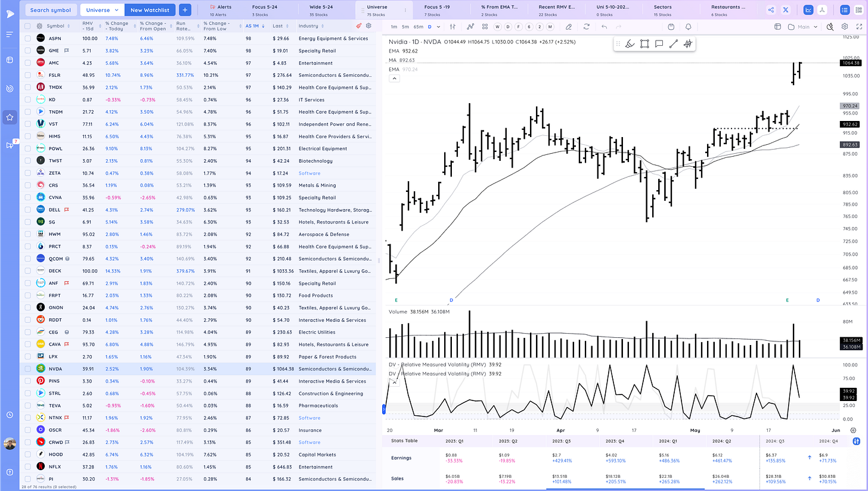This screenshot has height=491, width=868.
Task: Toggle the M timeframe circle button
Action: (549, 27)
